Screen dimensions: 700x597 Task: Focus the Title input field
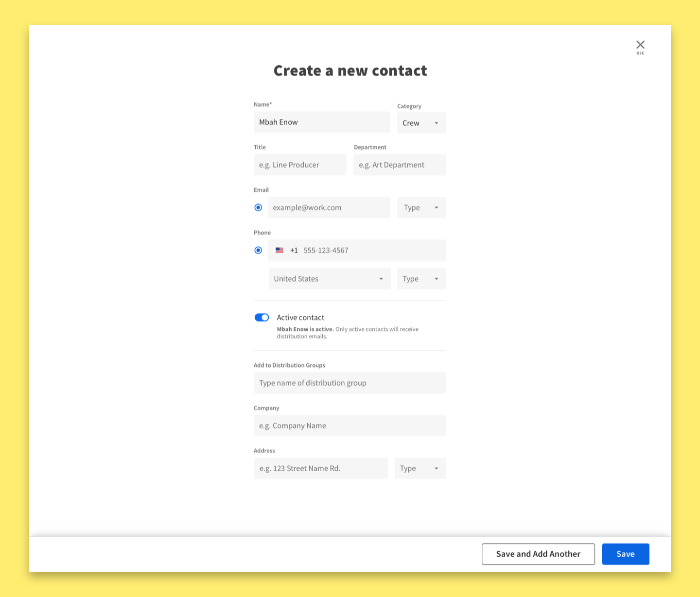coord(300,165)
